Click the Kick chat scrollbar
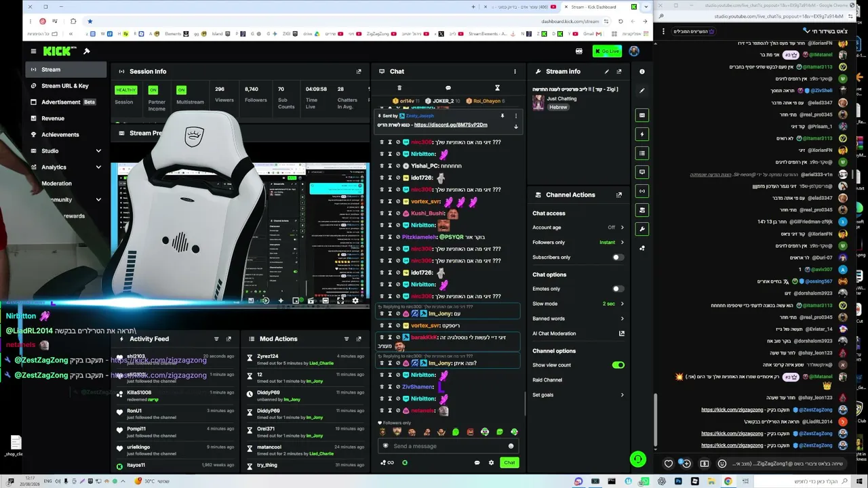 click(x=526, y=404)
